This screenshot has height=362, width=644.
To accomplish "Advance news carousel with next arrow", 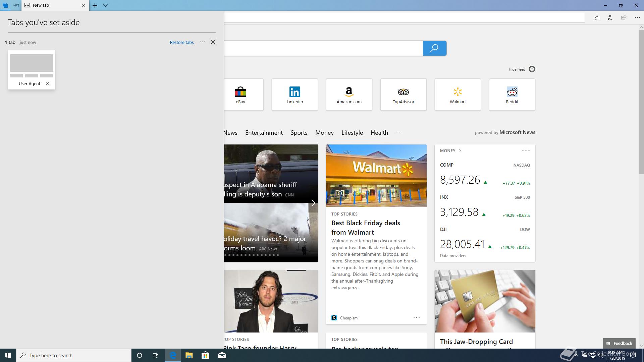I will tap(313, 203).
